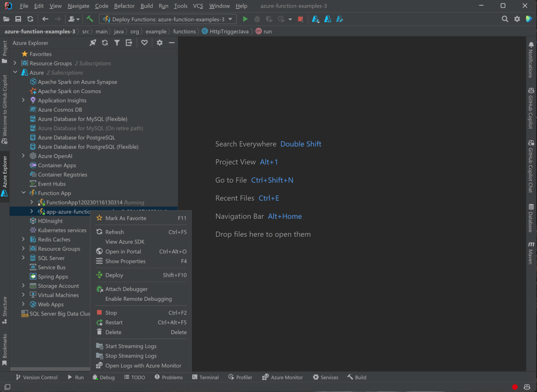Refresh the Azure Explorer tree
This screenshot has height=392, width=537.
click(105, 42)
